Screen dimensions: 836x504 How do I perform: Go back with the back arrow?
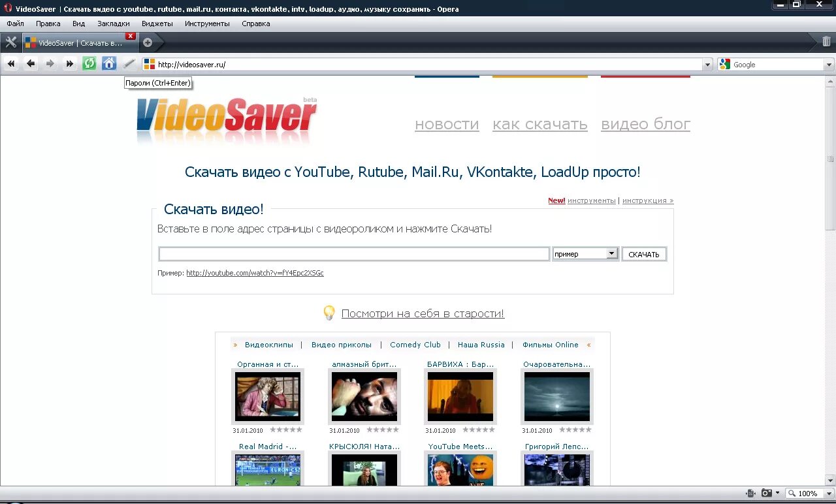point(31,64)
